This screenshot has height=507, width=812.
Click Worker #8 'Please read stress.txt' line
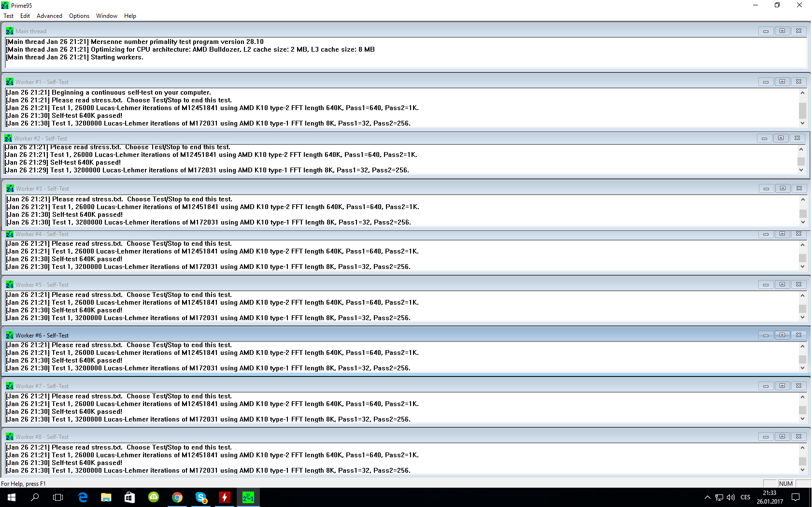pos(119,448)
